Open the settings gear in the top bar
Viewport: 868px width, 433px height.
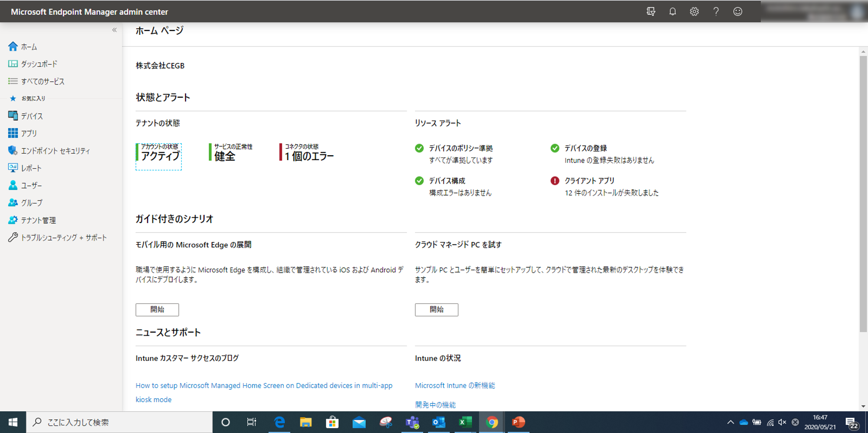694,12
